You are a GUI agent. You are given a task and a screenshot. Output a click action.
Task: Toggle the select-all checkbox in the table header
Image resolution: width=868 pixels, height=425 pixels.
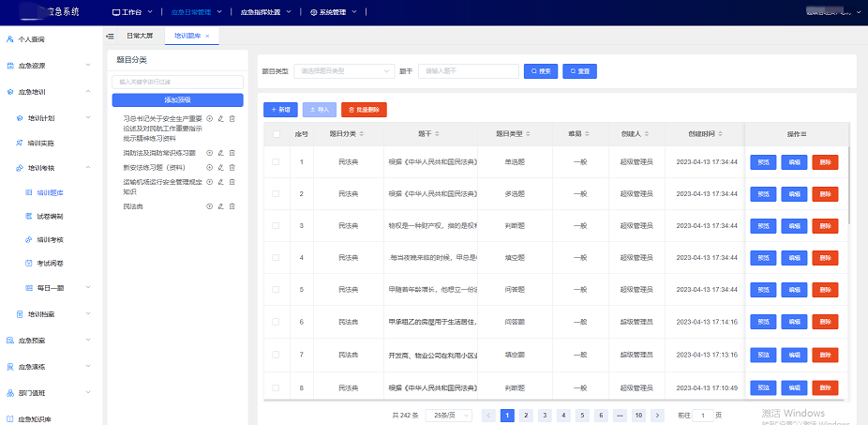tap(277, 134)
